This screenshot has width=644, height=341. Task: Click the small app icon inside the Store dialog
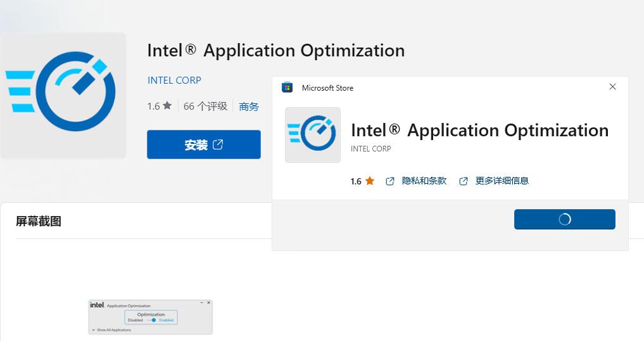click(313, 134)
